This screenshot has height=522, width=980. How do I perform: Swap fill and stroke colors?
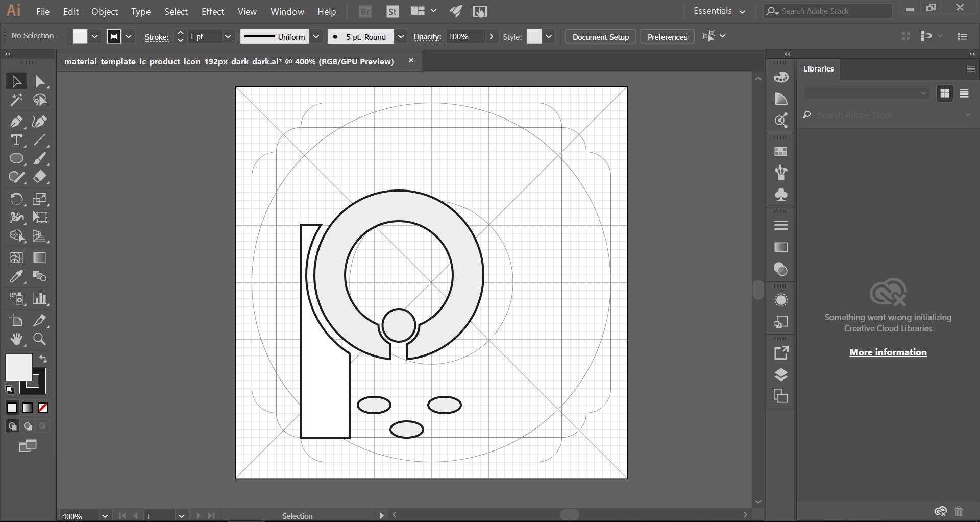tap(43, 359)
